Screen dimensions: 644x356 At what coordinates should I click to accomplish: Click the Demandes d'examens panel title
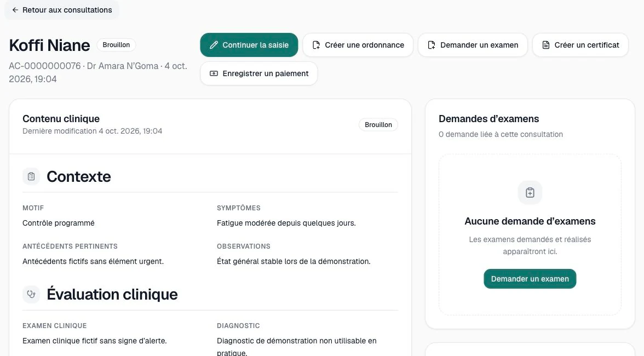(488, 119)
